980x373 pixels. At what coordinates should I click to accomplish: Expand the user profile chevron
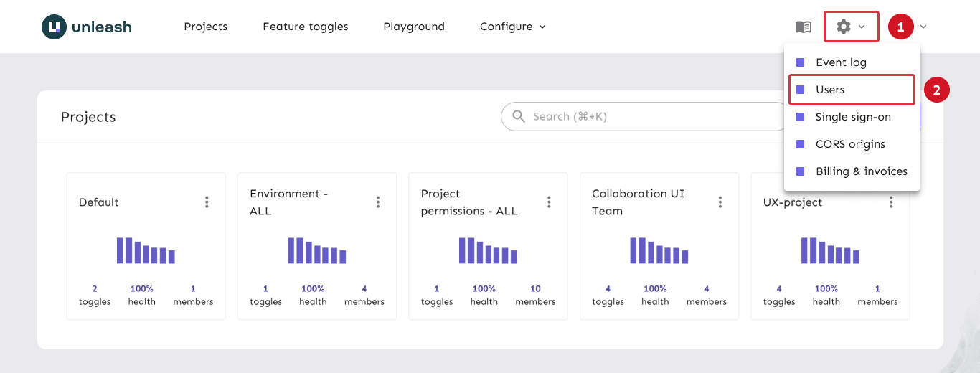(x=923, y=27)
